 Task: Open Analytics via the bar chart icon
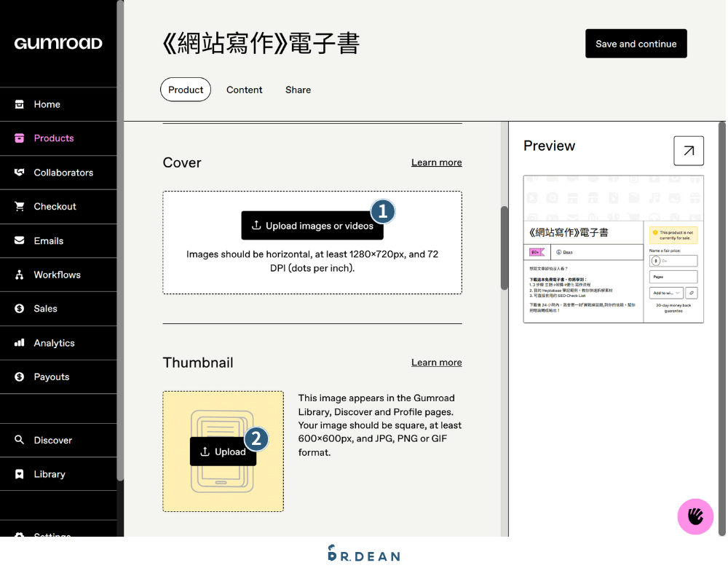[x=20, y=342]
